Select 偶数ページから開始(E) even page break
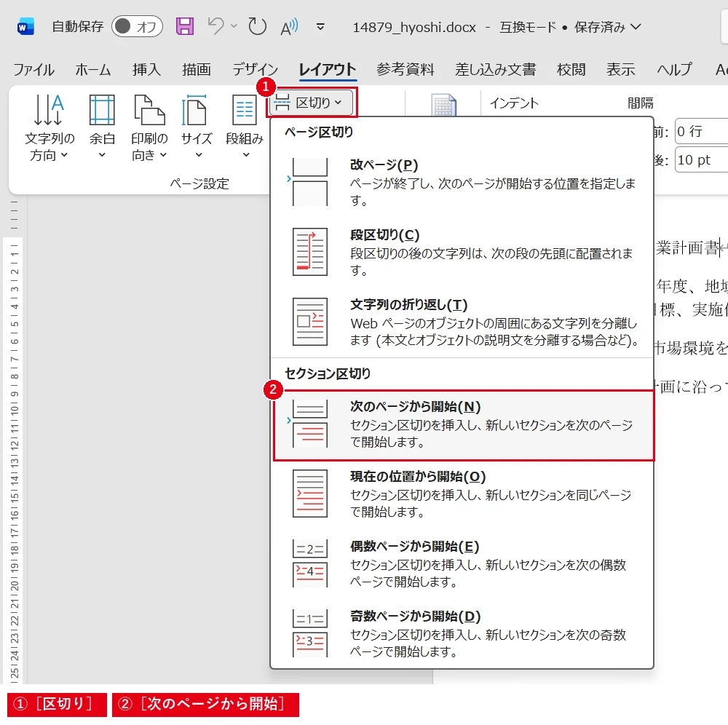This screenshot has height=725, width=728. coord(462,563)
